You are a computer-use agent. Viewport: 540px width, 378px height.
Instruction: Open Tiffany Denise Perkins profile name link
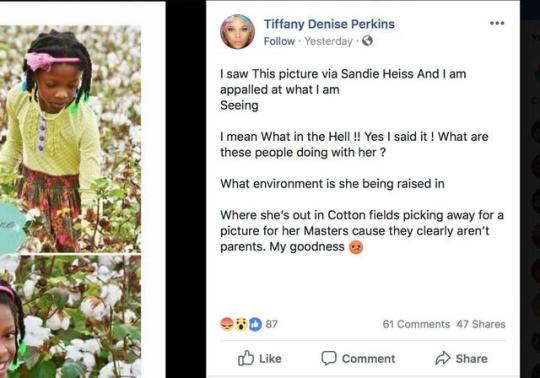329,24
